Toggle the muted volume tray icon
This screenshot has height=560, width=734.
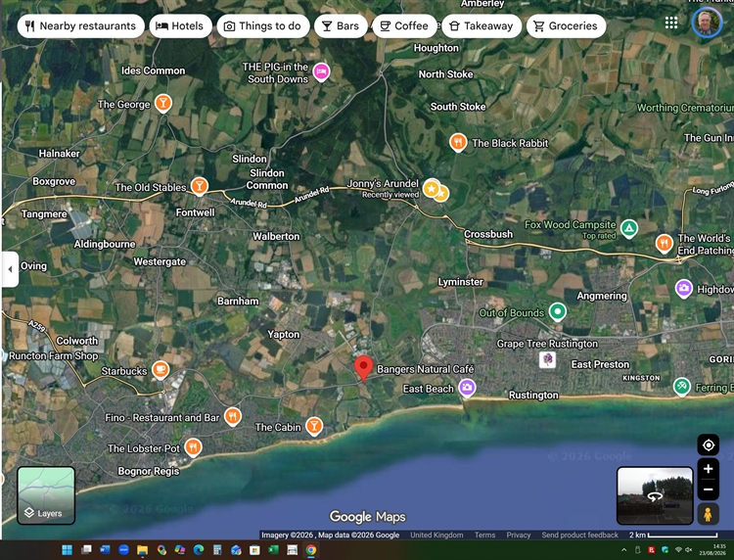[x=689, y=549]
